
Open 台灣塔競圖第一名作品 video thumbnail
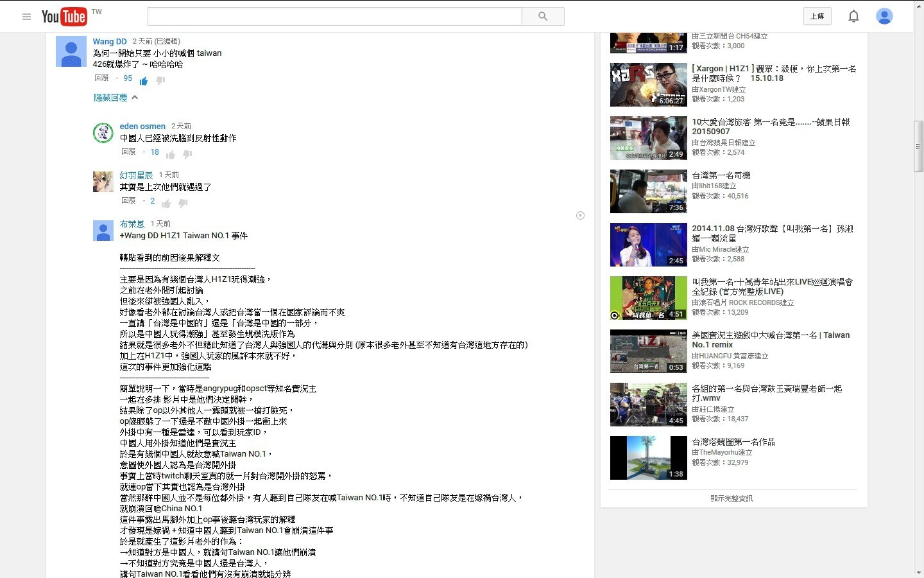(648, 458)
